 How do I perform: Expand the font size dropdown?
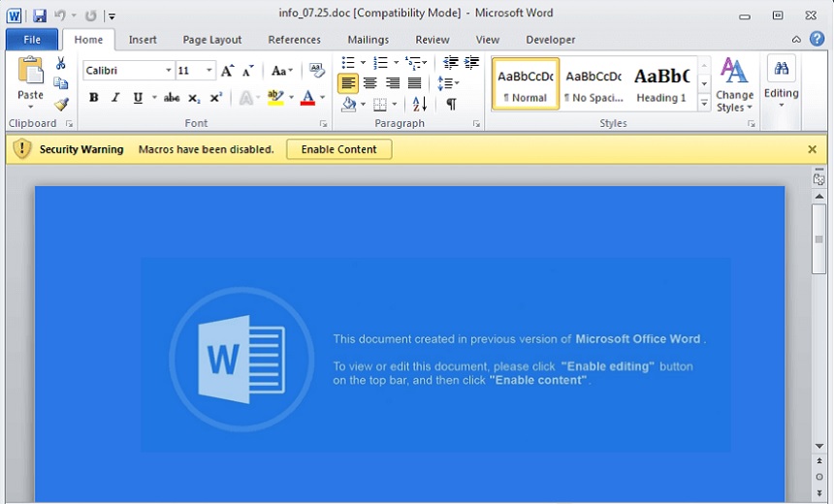point(208,71)
